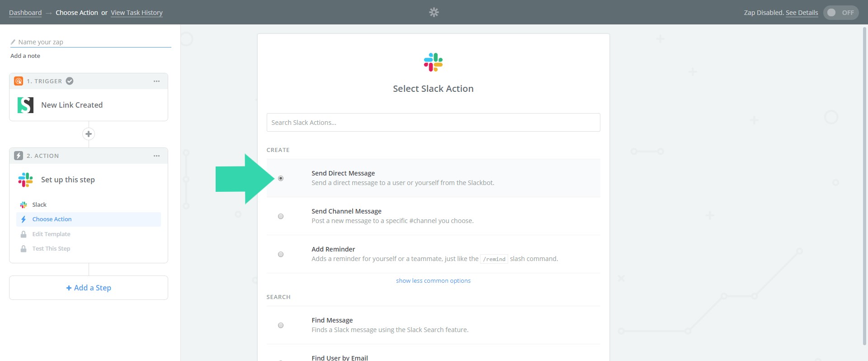Viewport: 868px width, 361px height.
Task: Click the bolt icon beside Choose Action
Action: click(24, 219)
